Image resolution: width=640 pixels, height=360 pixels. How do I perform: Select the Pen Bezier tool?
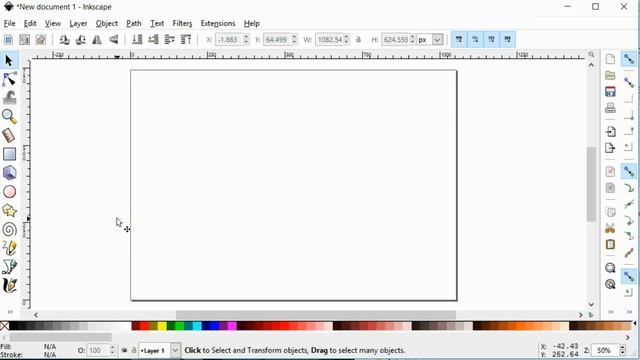coord(9,267)
